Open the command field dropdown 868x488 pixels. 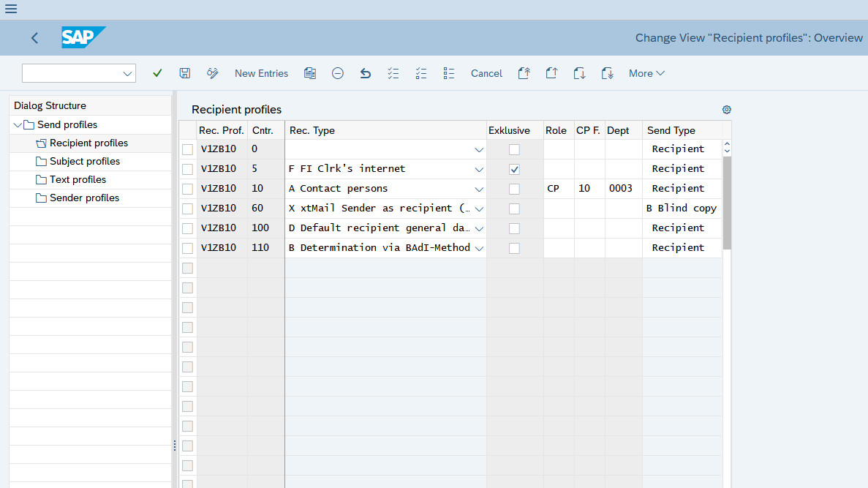point(127,73)
